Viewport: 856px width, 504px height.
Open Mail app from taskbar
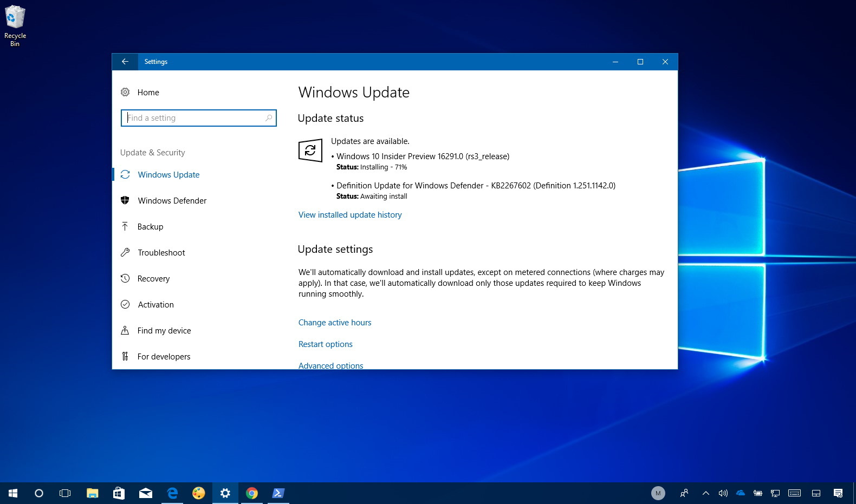(145, 493)
